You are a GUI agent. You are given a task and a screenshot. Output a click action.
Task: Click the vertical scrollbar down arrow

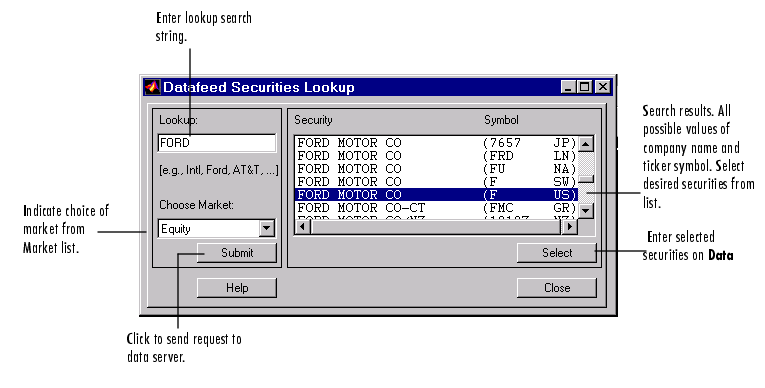586,211
